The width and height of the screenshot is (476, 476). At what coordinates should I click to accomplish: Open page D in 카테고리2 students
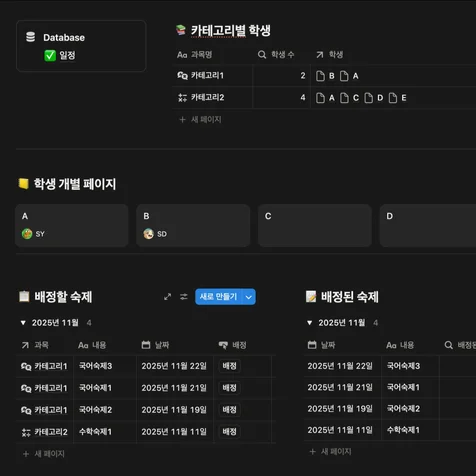[x=374, y=98]
